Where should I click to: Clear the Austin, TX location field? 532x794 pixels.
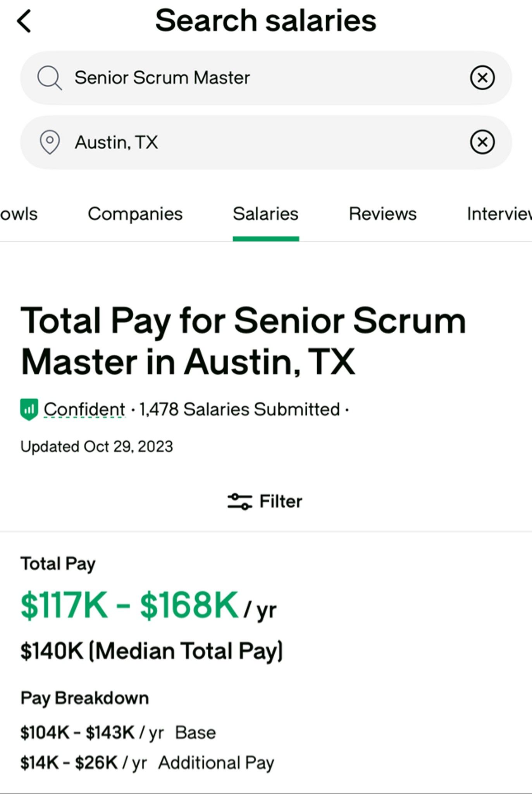[x=482, y=142]
